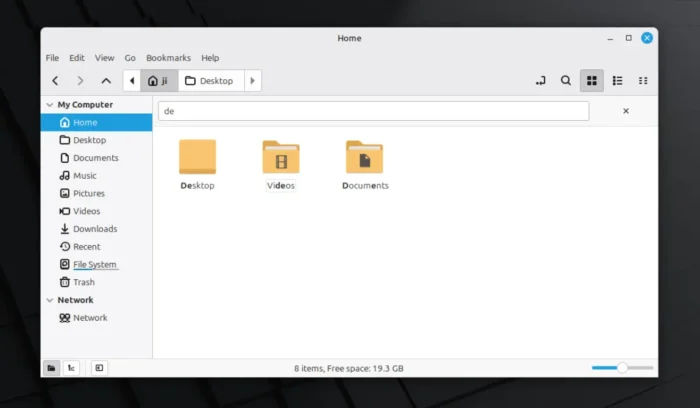Close the Home window
Image resolution: width=700 pixels, height=408 pixels.
coord(647,38)
